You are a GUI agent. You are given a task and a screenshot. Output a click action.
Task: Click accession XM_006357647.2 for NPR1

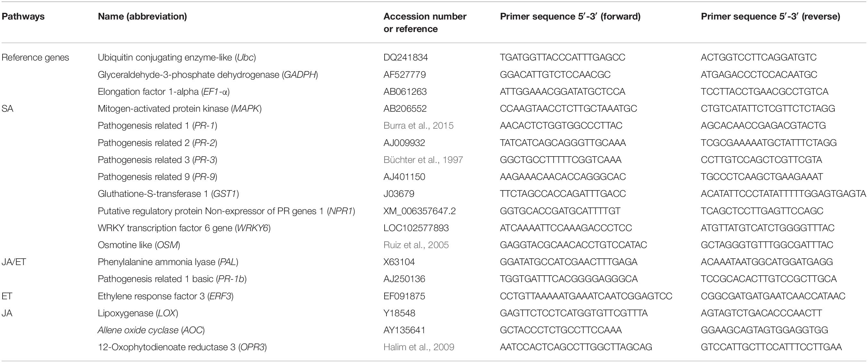click(x=419, y=211)
